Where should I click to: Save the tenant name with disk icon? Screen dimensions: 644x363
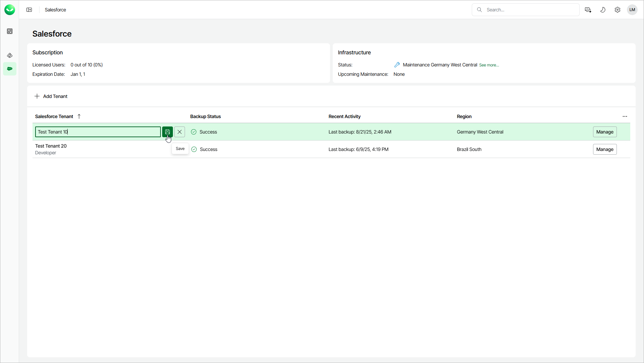(168, 132)
